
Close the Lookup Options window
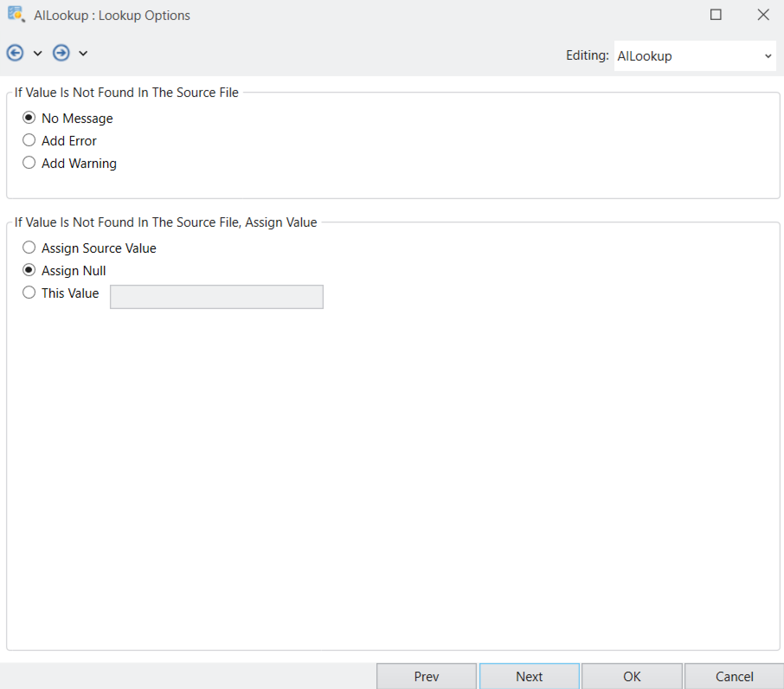click(764, 15)
